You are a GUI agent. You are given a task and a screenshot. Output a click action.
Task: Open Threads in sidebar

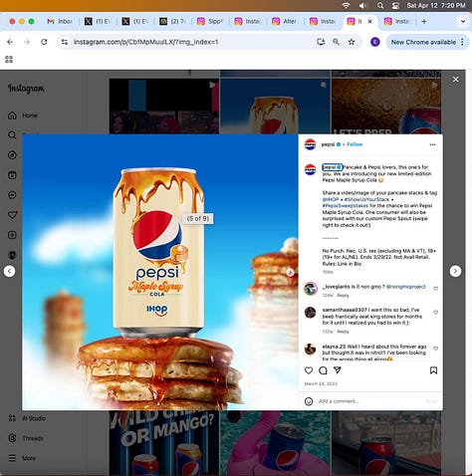coord(26,438)
